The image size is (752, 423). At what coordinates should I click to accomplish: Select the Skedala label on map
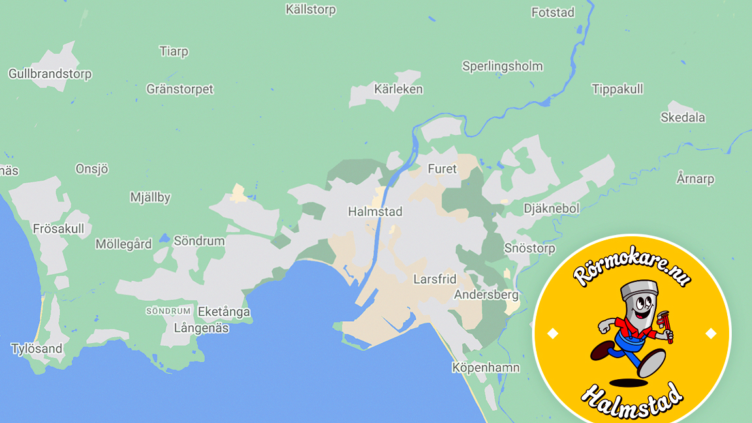point(683,118)
